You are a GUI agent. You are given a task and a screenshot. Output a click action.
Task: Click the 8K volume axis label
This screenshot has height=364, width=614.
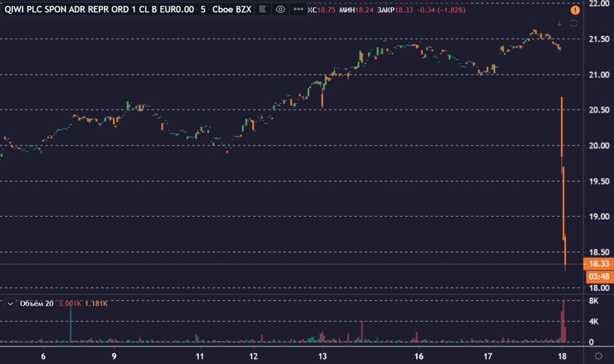(x=594, y=301)
